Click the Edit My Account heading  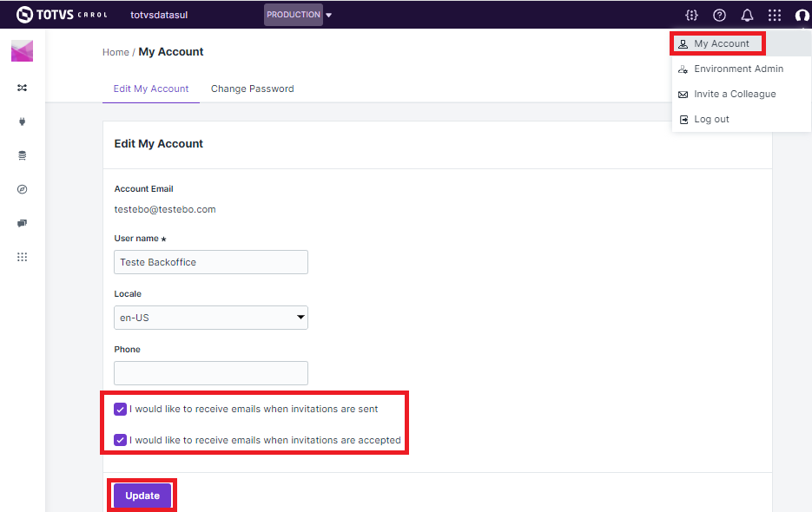click(158, 144)
